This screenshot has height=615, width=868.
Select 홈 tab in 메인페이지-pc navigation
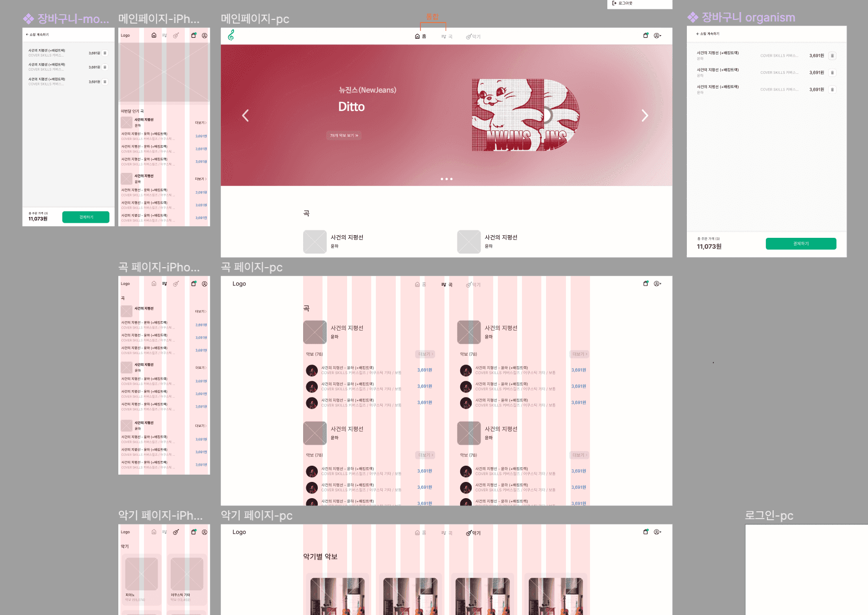tap(420, 36)
